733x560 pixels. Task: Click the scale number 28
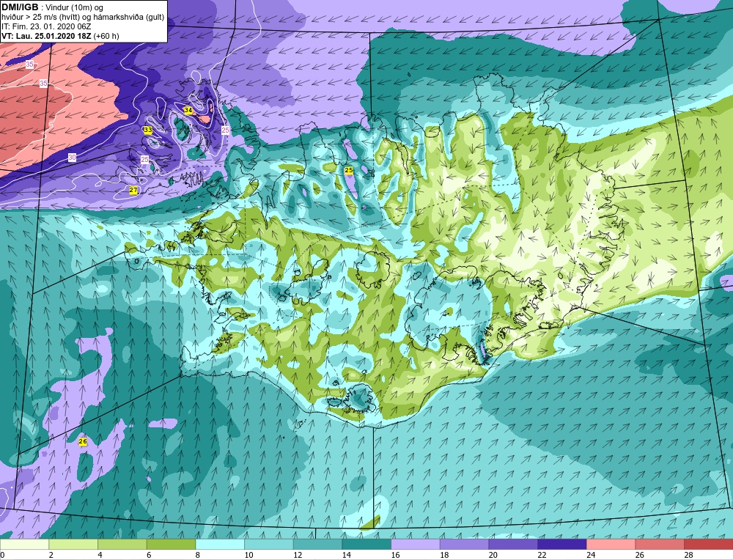click(x=688, y=555)
